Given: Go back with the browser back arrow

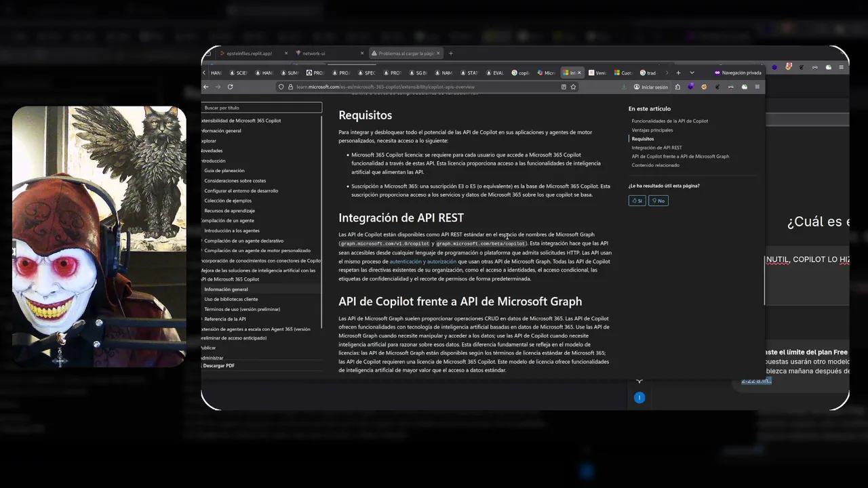Looking at the screenshot, I should click(206, 87).
